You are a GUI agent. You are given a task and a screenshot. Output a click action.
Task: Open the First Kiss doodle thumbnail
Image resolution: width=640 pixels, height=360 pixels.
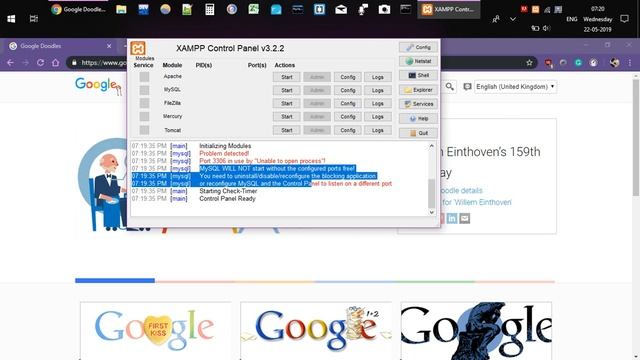coord(156,330)
